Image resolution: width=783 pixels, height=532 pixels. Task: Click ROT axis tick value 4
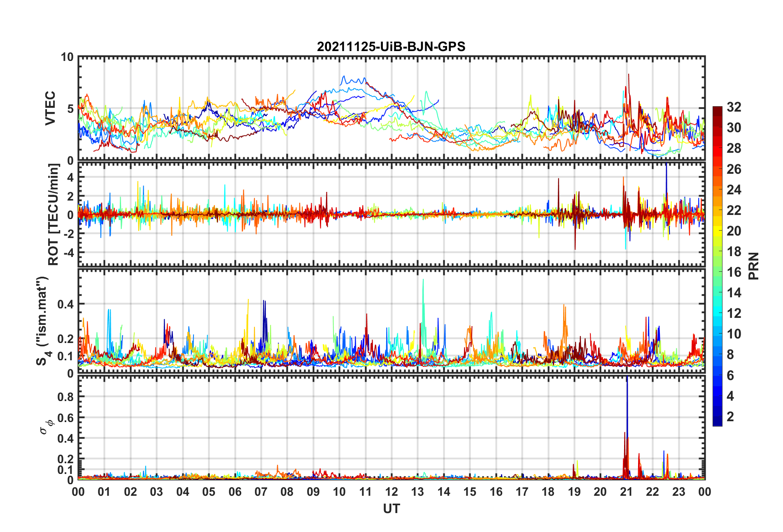[71, 177]
